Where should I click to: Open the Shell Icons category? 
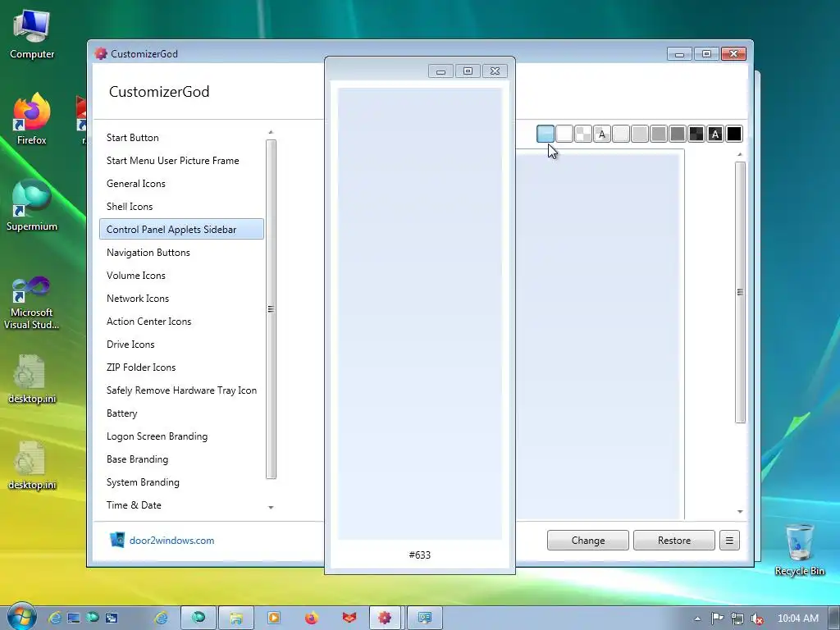[181, 207]
